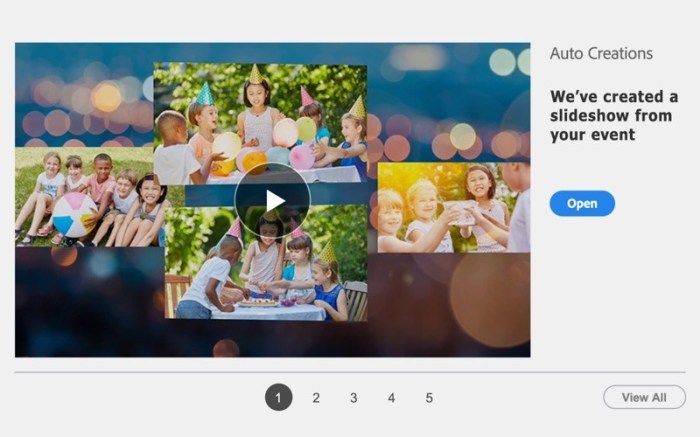Click the colorful beach ball in photo
Image resolution: width=700 pixels, height=437 pixels.
pyautogui.click(x=75, y=215)
